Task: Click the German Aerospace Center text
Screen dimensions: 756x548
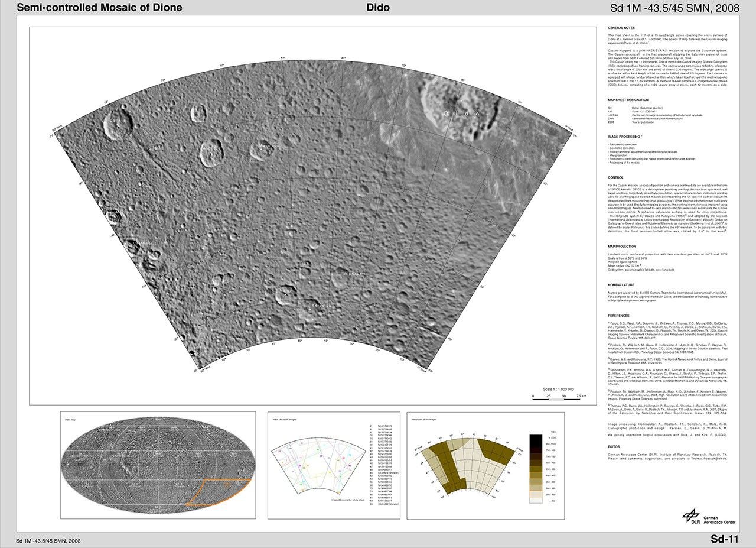Action: pos(719,520)
